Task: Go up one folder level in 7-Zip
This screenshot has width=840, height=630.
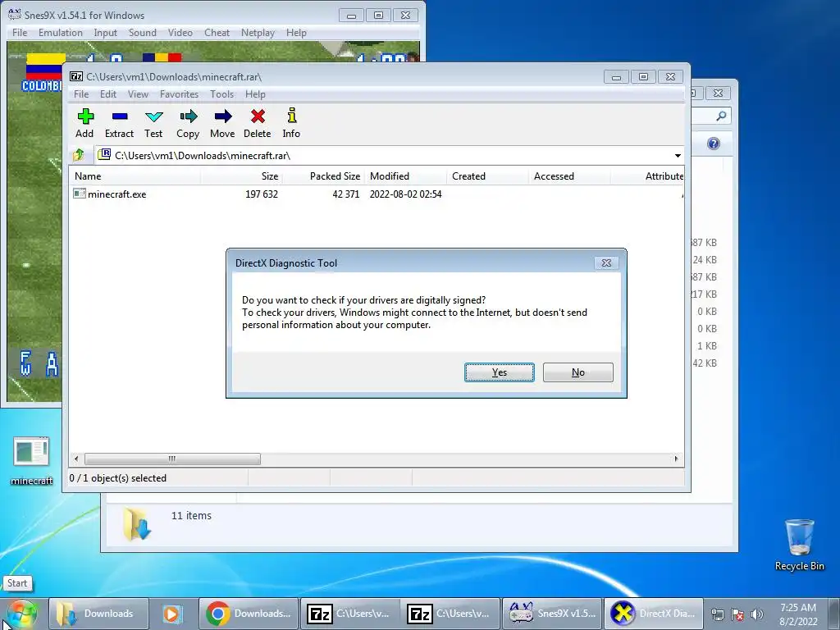Action: click(78, 155)
